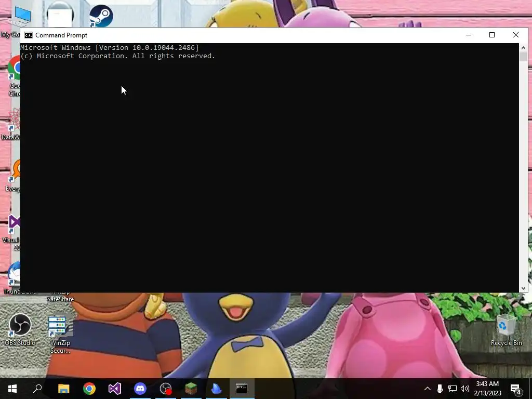
Task: Close the Command Prompt window
Action: (516, 35)
